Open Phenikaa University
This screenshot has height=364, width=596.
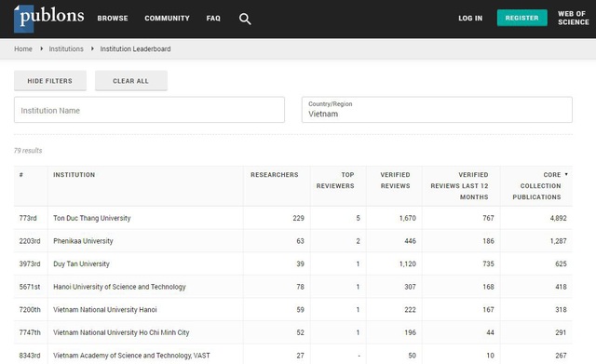(83, 241)
